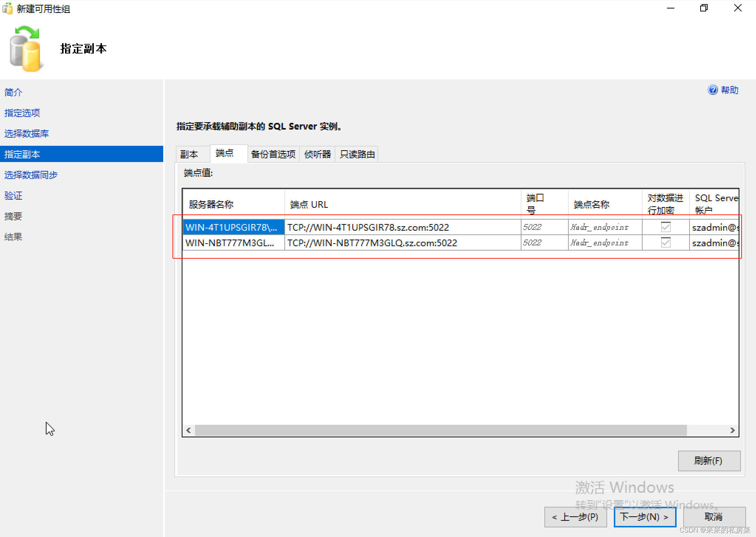Switch to the 副本 tab
Image resolution: width=756 pixels, height=537 pixels.
pyautogui.click(x=193, y=154)
